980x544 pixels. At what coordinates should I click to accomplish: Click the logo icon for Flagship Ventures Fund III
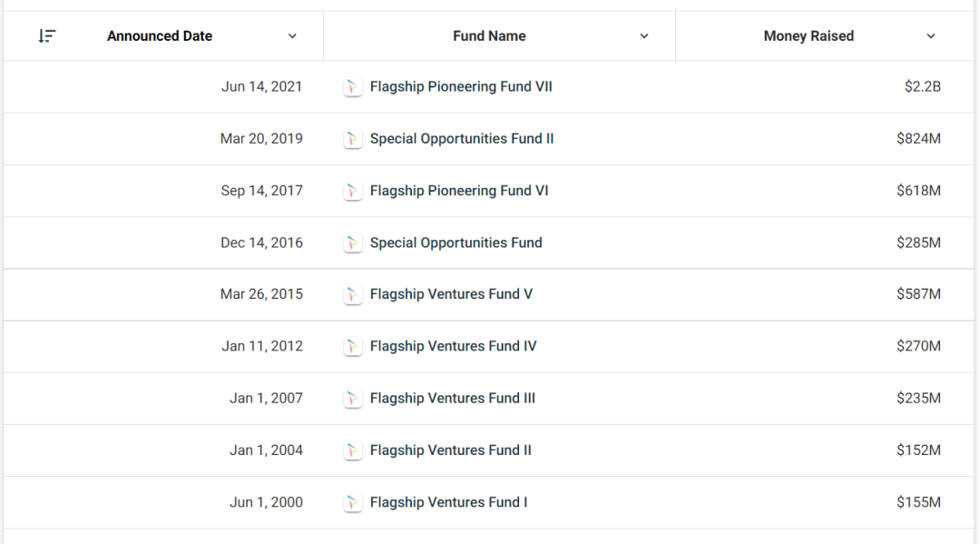[352, 399]
